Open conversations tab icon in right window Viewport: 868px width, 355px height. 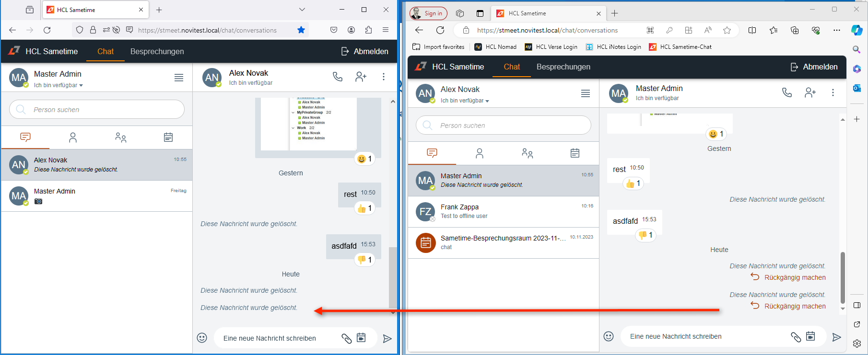click(x=432, y=153)
